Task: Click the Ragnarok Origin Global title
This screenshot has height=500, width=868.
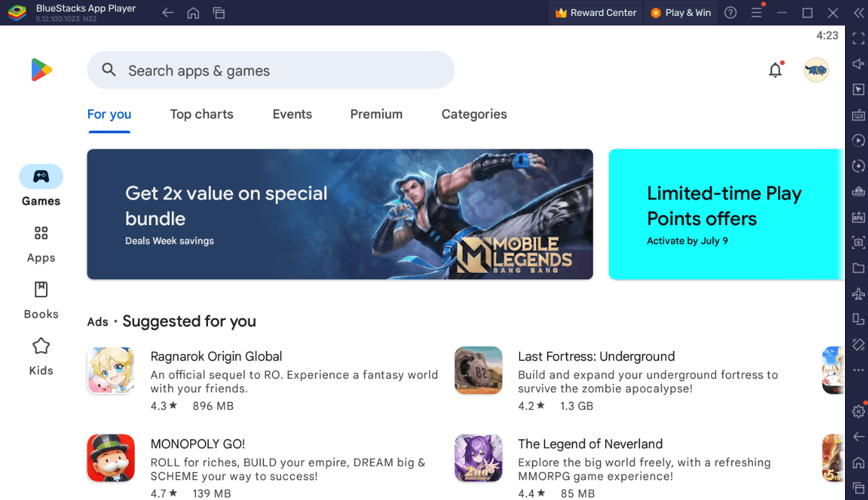Action: click(216, 357)
